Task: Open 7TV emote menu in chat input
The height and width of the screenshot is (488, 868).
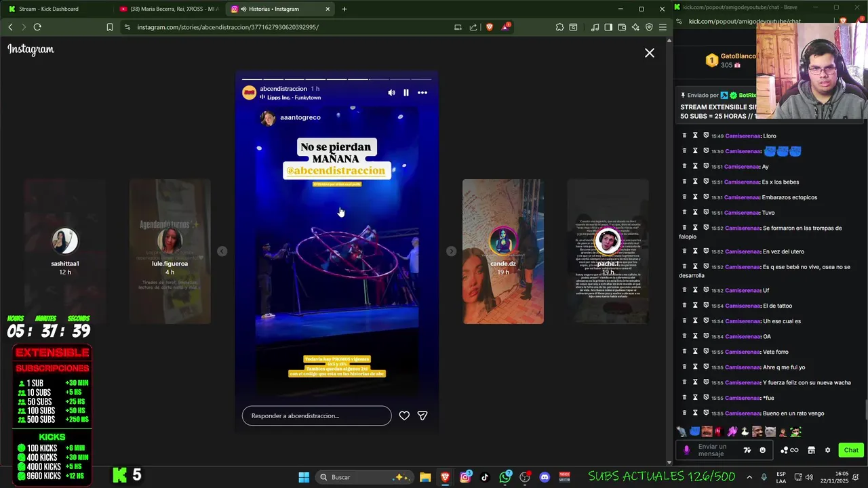Action: [747, 450]
